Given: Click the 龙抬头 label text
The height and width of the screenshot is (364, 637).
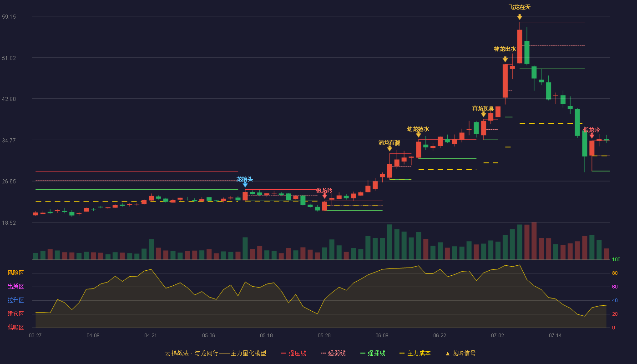Looking at the screenshot, I should (245, 179).
